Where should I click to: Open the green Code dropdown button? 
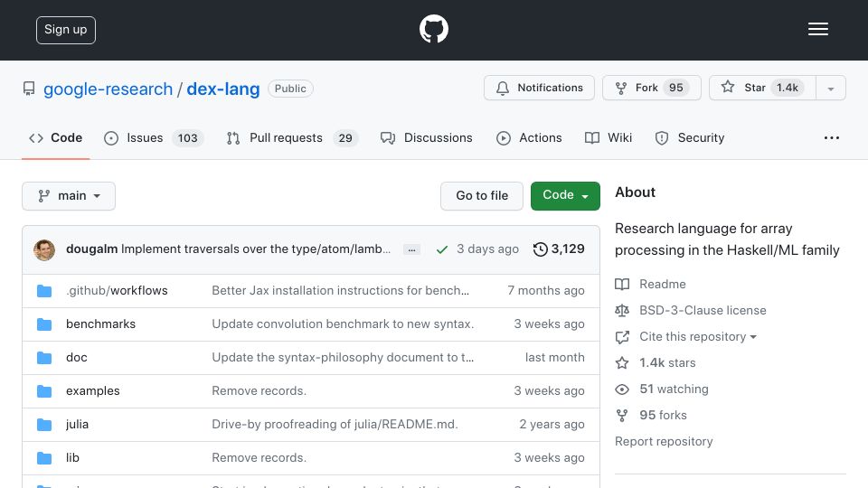[565, 196]
